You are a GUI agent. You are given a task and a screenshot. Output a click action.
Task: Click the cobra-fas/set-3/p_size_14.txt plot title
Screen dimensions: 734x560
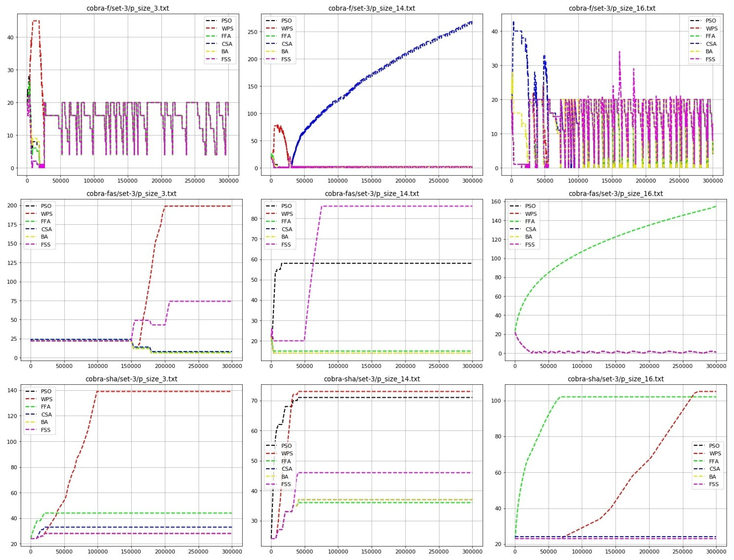pyautogui.click(x=372, y=194)
